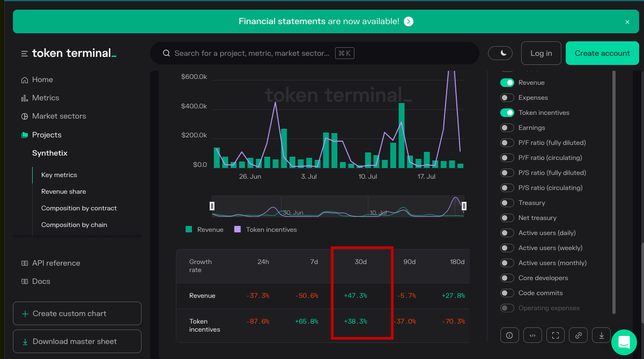Screen dimensions: 644x359
Task: Open Composition by contract subsection
Action: [x=79, y=208]
